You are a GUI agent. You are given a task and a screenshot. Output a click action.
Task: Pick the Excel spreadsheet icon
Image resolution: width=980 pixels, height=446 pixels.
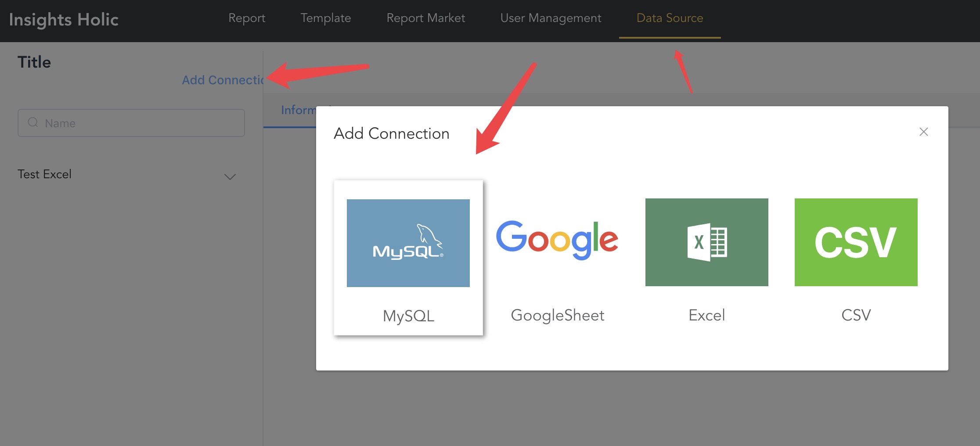707,242
